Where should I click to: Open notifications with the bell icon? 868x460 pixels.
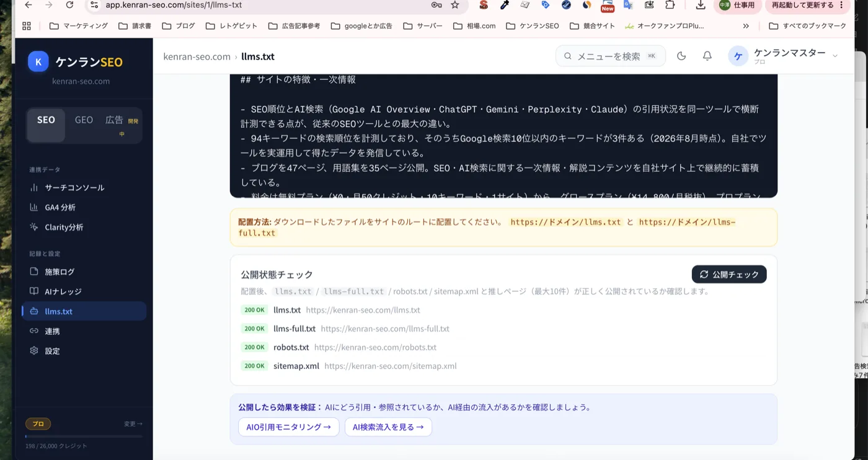tap(707, 56)
